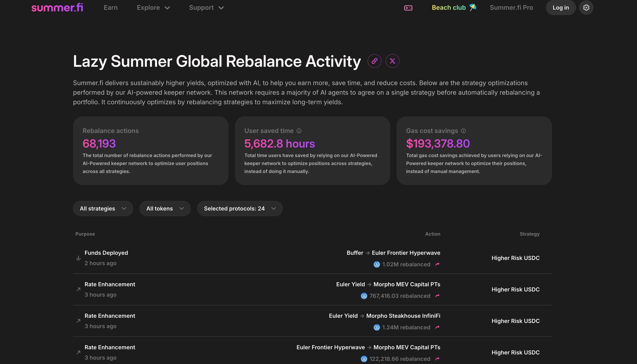Click the game controller icon in header

[408, 8]
